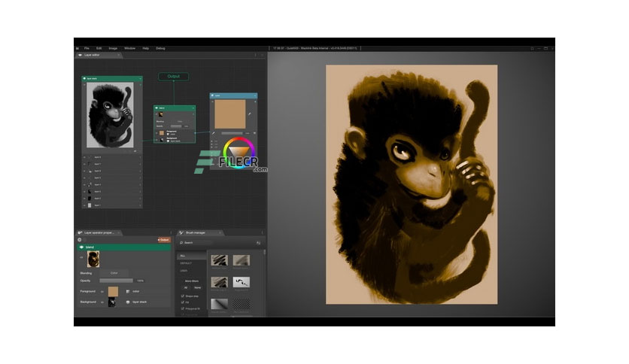
Task: Click blend node preview thumbnail
Action: tap(161, 114)
